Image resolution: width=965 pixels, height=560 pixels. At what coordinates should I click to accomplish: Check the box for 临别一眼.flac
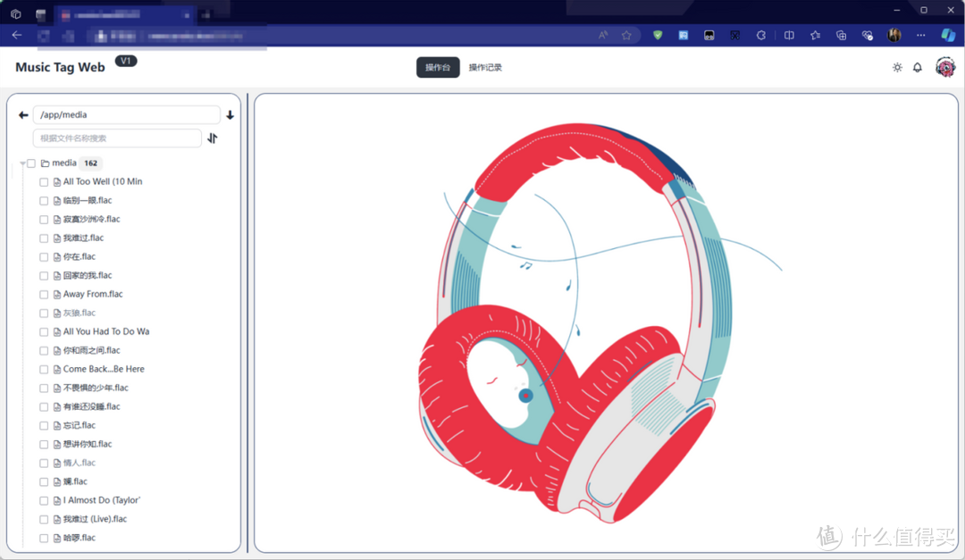44,201
